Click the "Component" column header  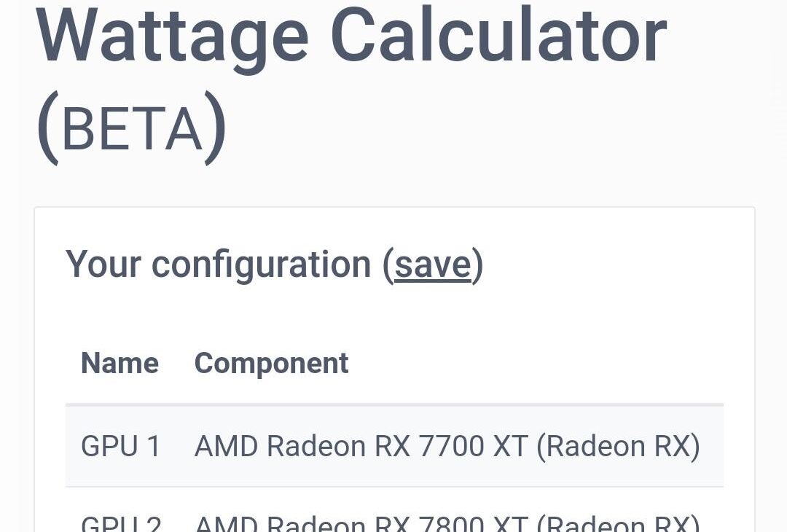(271, 363)
